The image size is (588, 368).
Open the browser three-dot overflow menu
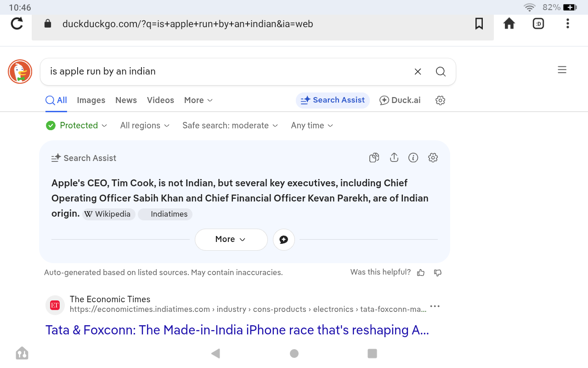(x=568, y=23)
